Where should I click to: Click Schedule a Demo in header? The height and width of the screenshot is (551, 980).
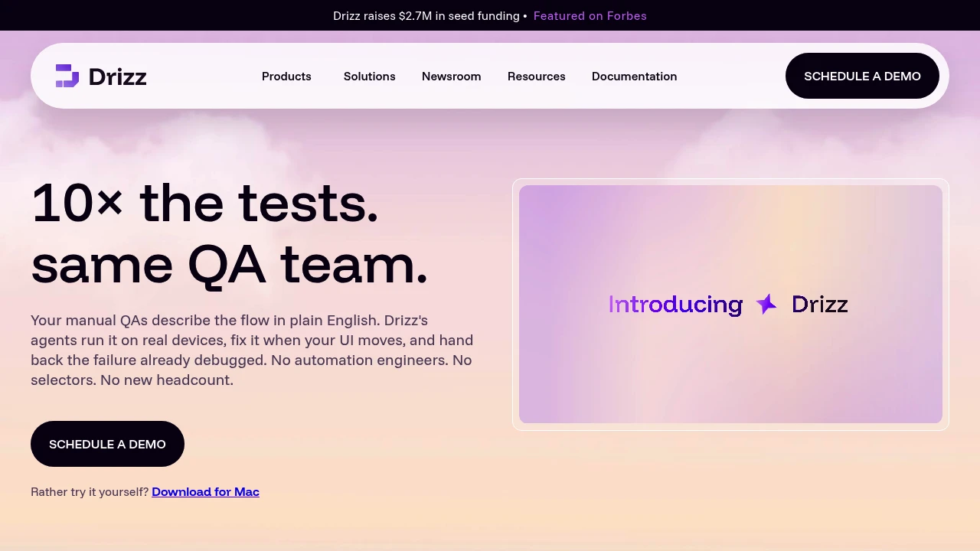(x=862, y=76)
